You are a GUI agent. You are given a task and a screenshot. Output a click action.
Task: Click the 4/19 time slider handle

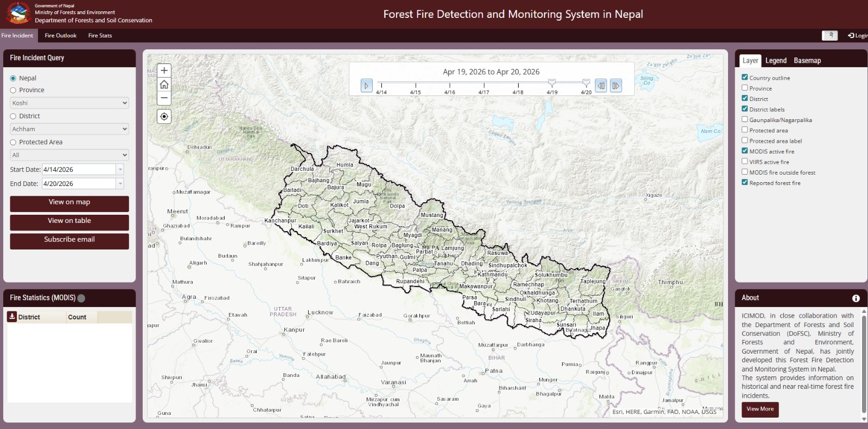click(552, 82)
